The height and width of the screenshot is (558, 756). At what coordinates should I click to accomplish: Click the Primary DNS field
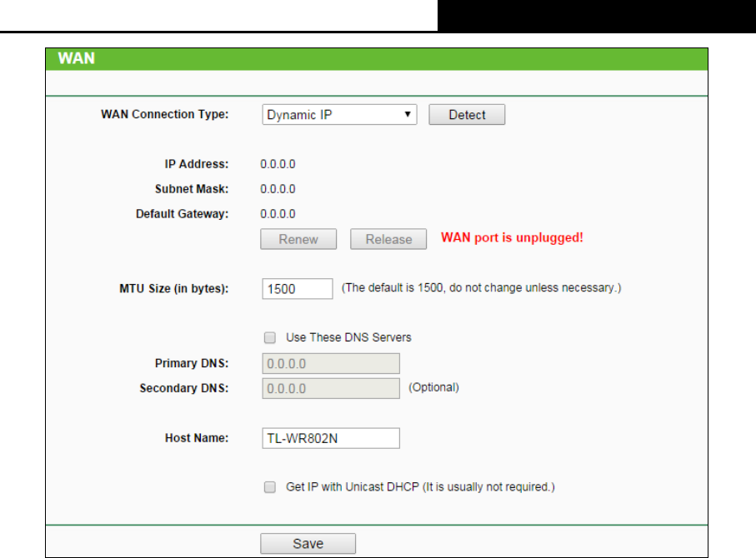click(x=331, y=363)
